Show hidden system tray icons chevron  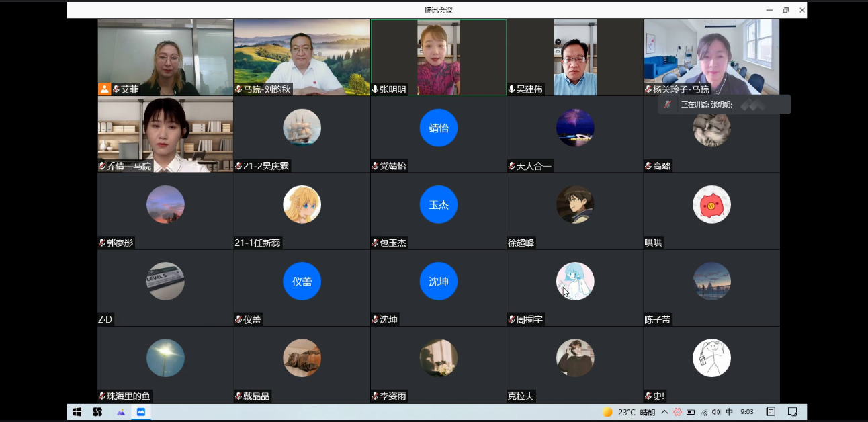click(664, 412)
